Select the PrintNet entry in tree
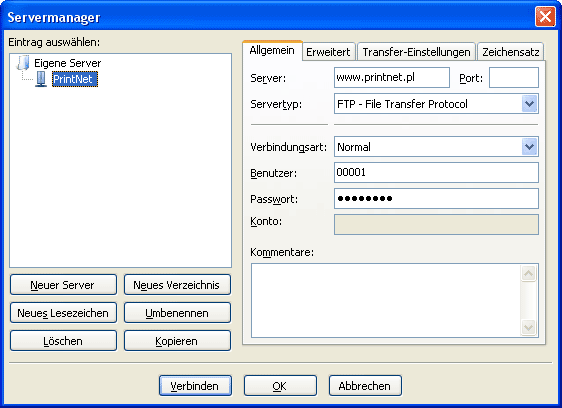This screenshot has height=408, width=562. click(75, 79)
